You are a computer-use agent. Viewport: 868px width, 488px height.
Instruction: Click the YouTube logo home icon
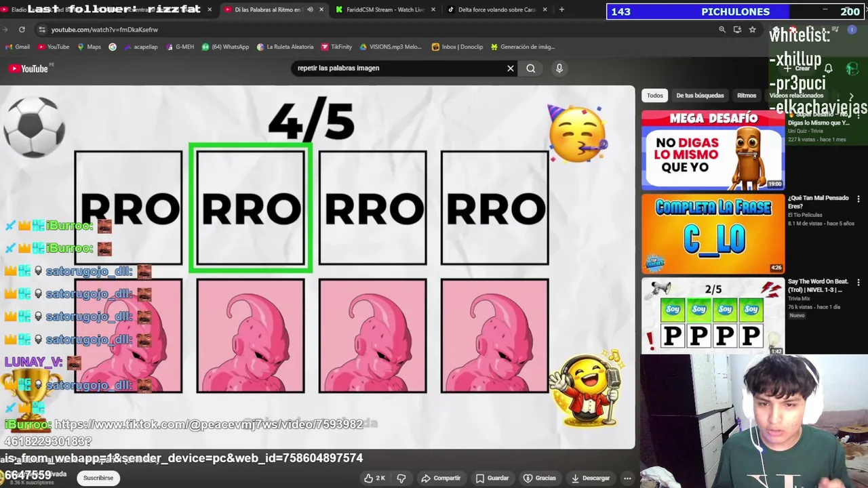click(28, 68)
